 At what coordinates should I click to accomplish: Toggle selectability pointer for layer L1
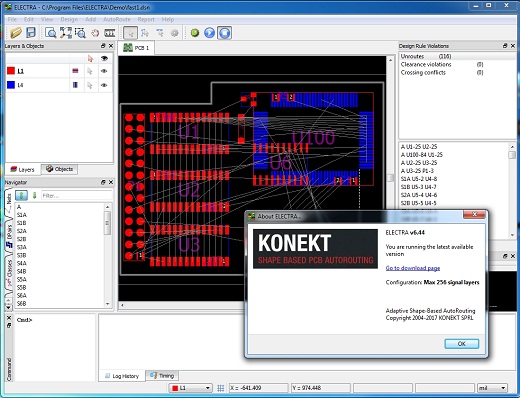[x=90, y=71]
